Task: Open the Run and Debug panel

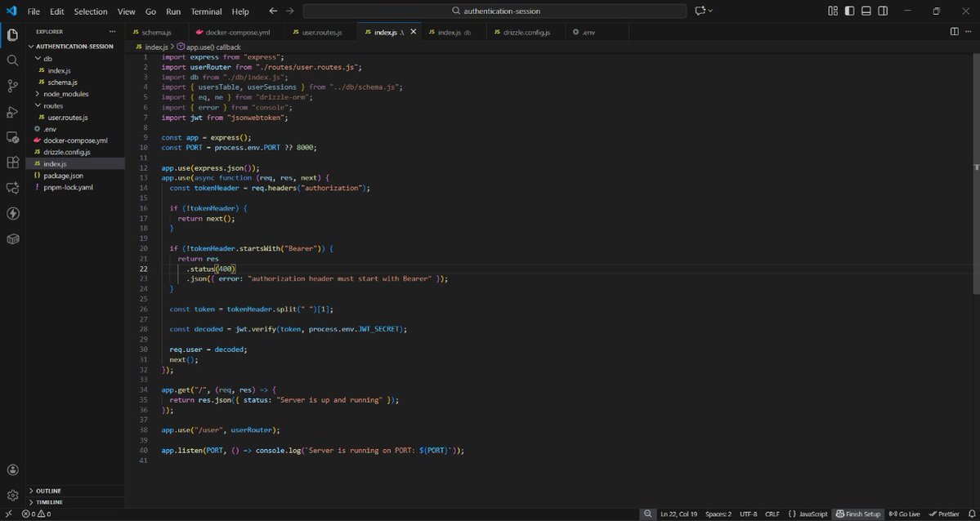Action: tap(12, 112)
